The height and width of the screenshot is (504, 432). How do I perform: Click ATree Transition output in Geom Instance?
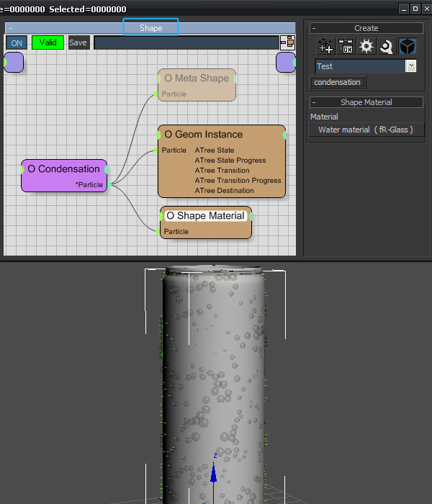222,171
